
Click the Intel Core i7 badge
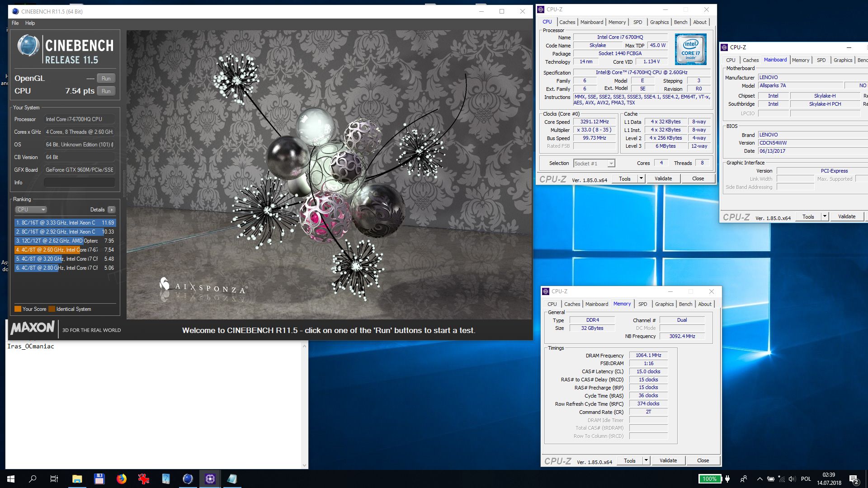click(x=690, y=49)
